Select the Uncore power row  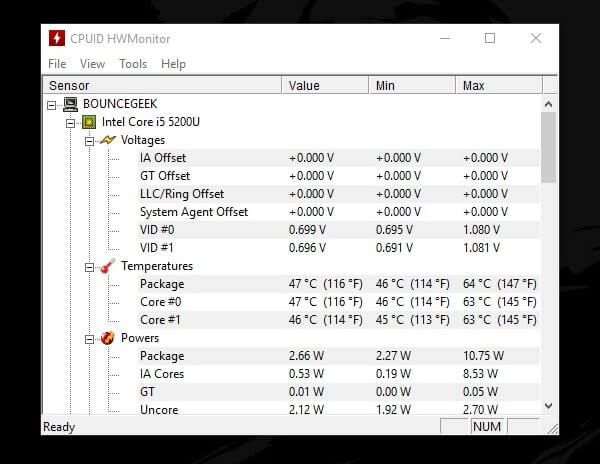point(339,409)
